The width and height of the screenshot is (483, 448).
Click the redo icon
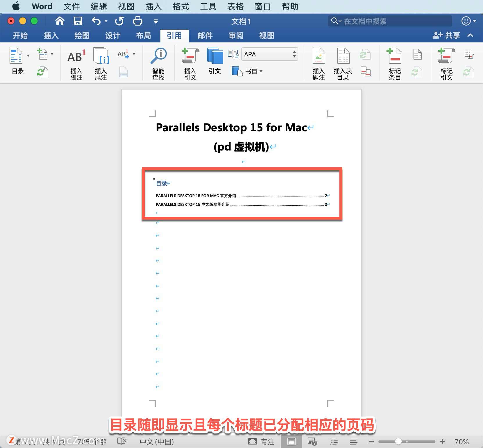119,21
